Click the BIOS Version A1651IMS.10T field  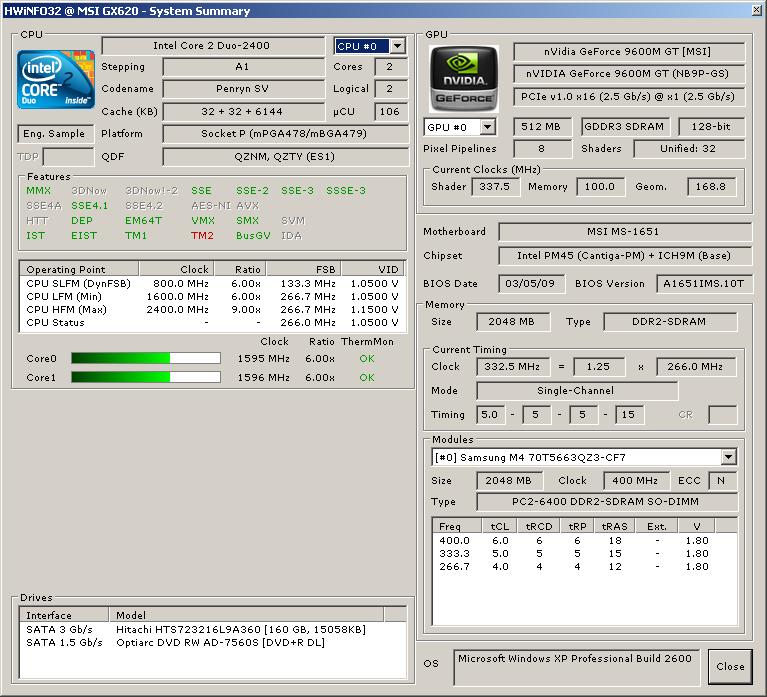tap(704, 284)
